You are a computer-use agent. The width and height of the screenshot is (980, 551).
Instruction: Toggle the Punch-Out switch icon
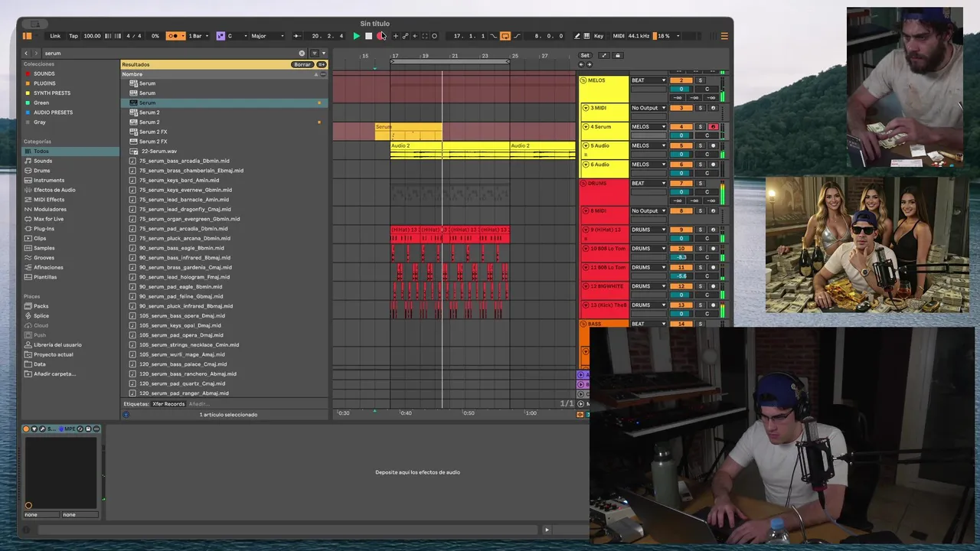pos(517,36)
